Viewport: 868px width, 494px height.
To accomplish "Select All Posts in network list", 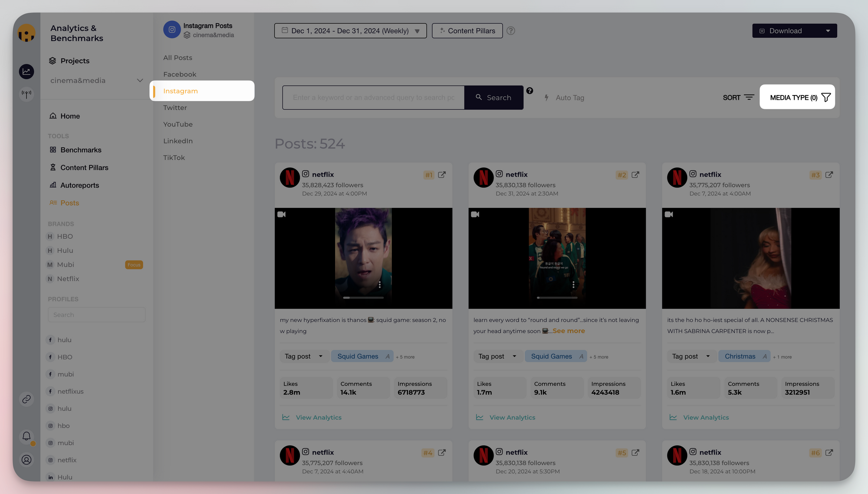I will [178, 58].
